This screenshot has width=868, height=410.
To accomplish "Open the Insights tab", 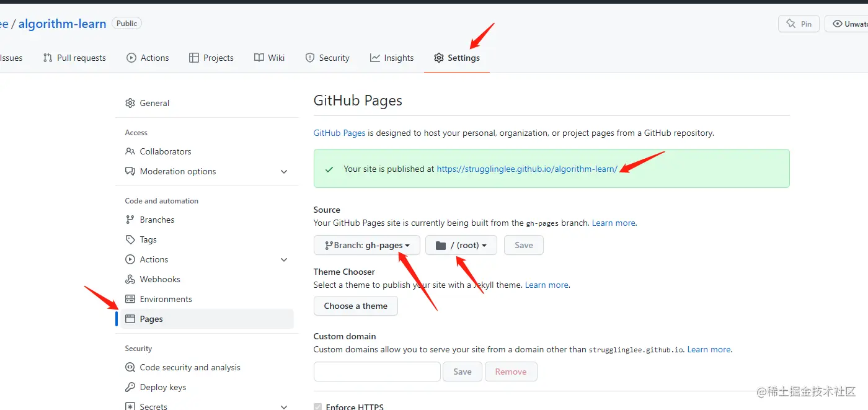I will [x=392, y=58].
